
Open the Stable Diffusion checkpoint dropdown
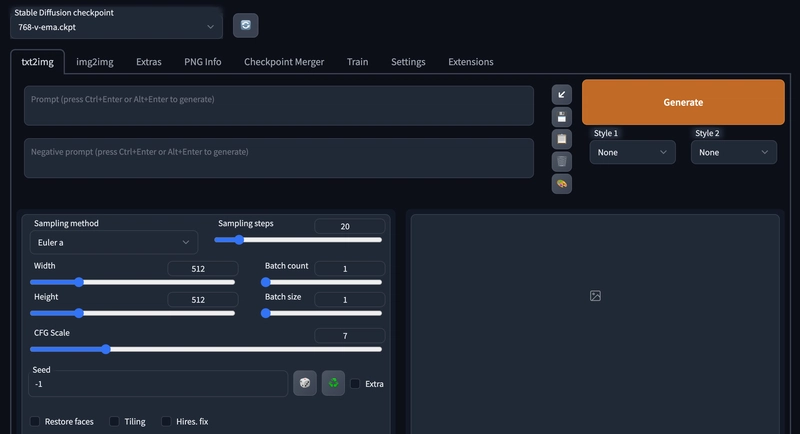click(x=116, y=27)
